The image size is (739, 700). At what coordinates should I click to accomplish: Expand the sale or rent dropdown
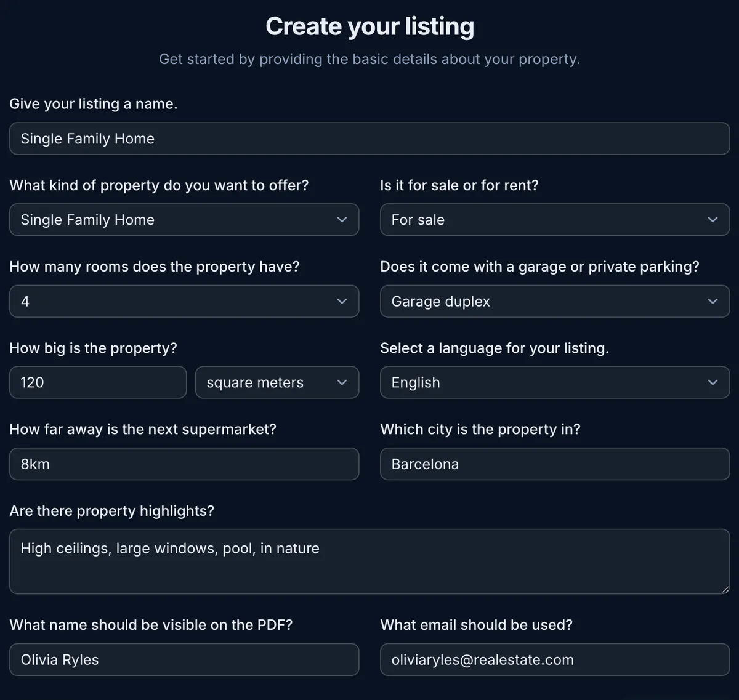555,220
